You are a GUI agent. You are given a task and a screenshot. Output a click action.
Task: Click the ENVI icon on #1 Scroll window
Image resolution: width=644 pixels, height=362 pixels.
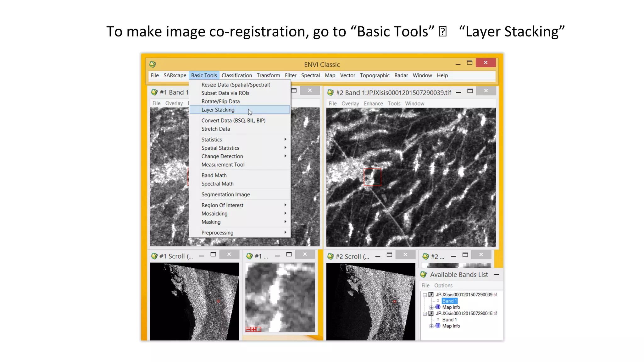coord(154,256)
